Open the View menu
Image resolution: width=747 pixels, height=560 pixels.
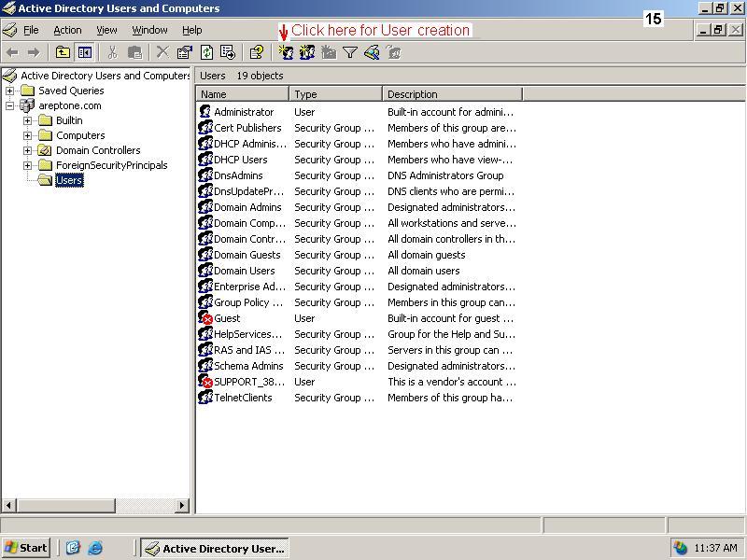(x=106, y=30)
